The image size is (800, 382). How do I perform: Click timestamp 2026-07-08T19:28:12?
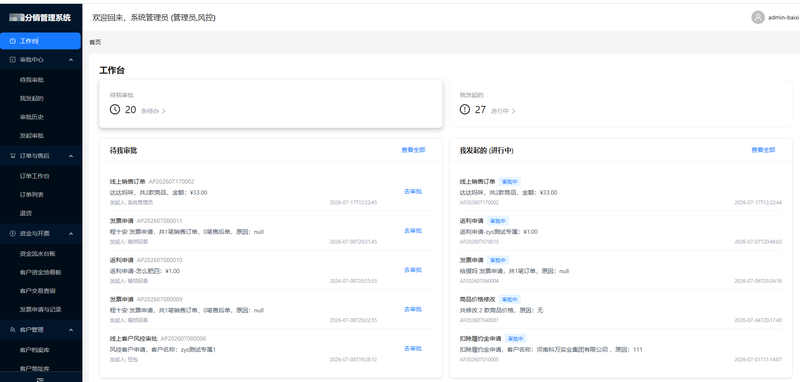click(x=353, y=360)
